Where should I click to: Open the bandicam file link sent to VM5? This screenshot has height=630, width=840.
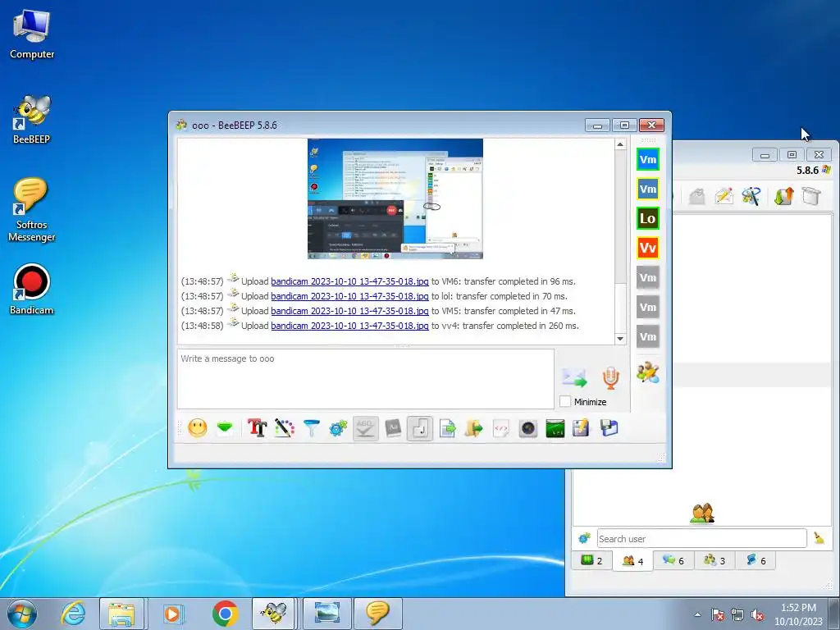[349, 311]
